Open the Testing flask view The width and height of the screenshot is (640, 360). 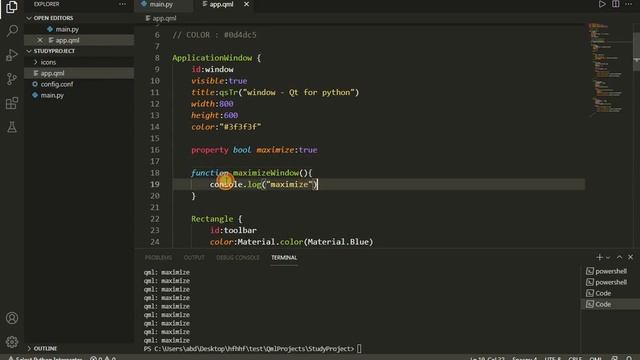pos(12,127)
